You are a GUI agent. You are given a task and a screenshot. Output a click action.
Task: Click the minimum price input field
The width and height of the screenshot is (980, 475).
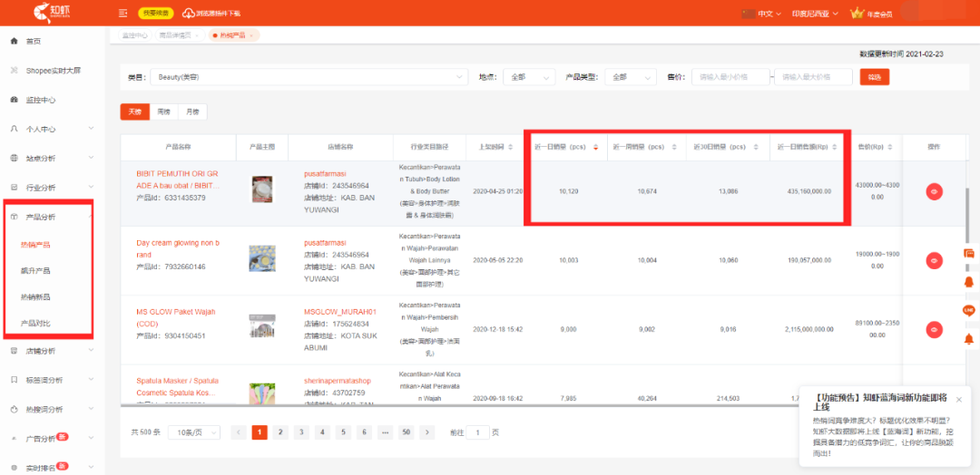(x=730, y=77)
